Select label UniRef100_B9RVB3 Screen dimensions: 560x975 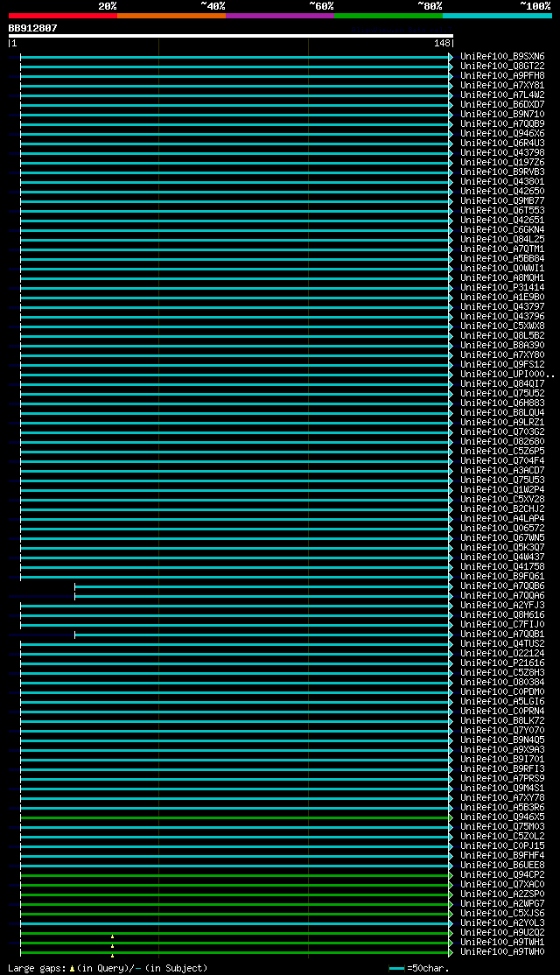[x=502, y=172]
